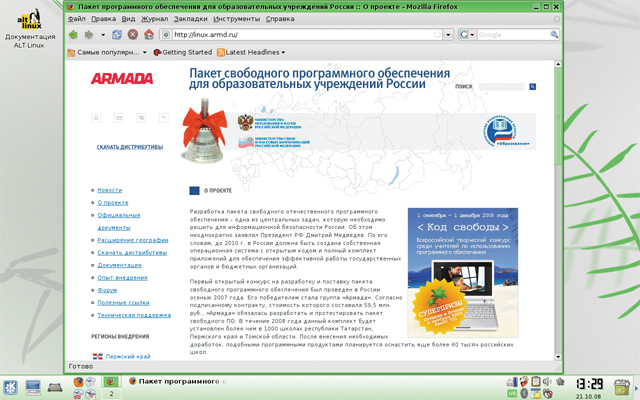Click the site identity icon in address bar

166,35
